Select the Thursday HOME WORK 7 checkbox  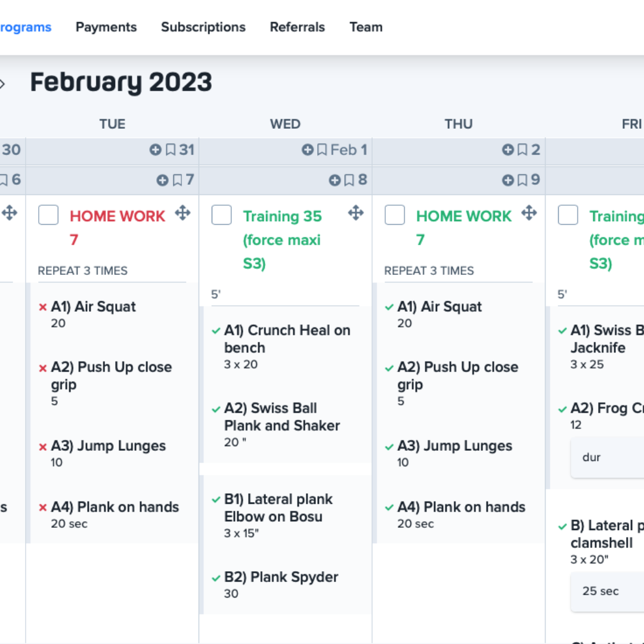[x=395, y=215]
